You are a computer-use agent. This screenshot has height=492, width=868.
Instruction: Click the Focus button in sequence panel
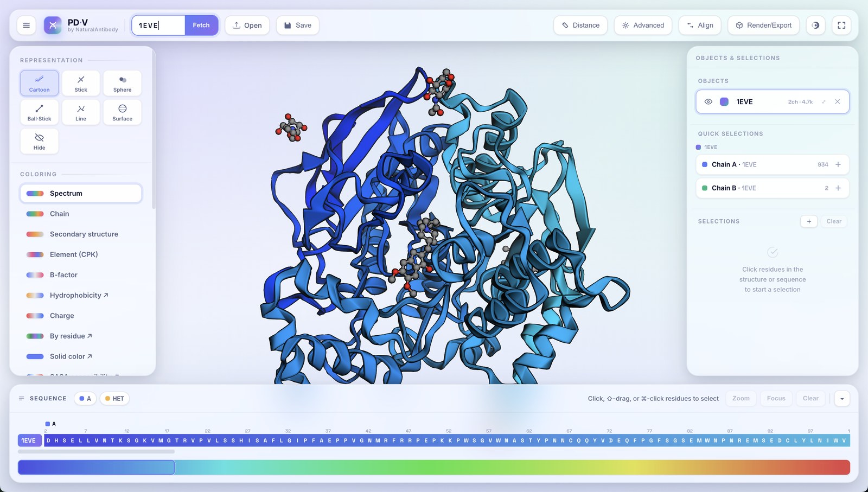pyautogui.click(x=776, y=399)
